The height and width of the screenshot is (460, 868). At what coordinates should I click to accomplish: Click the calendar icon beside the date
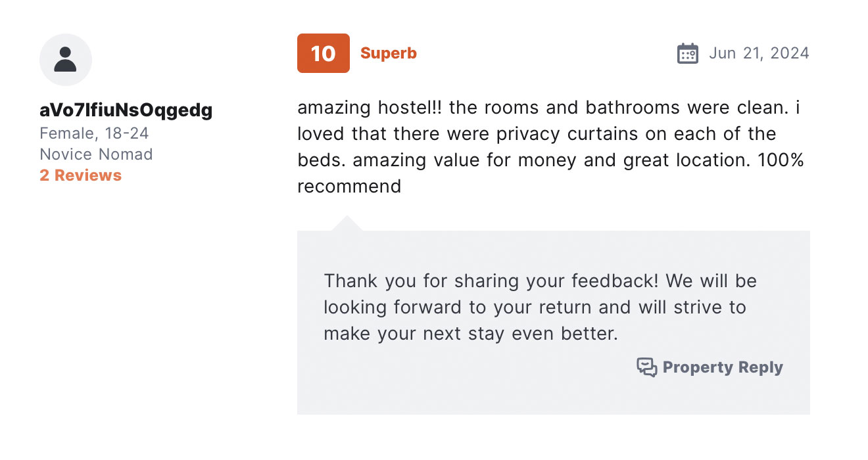click(688, 53)
